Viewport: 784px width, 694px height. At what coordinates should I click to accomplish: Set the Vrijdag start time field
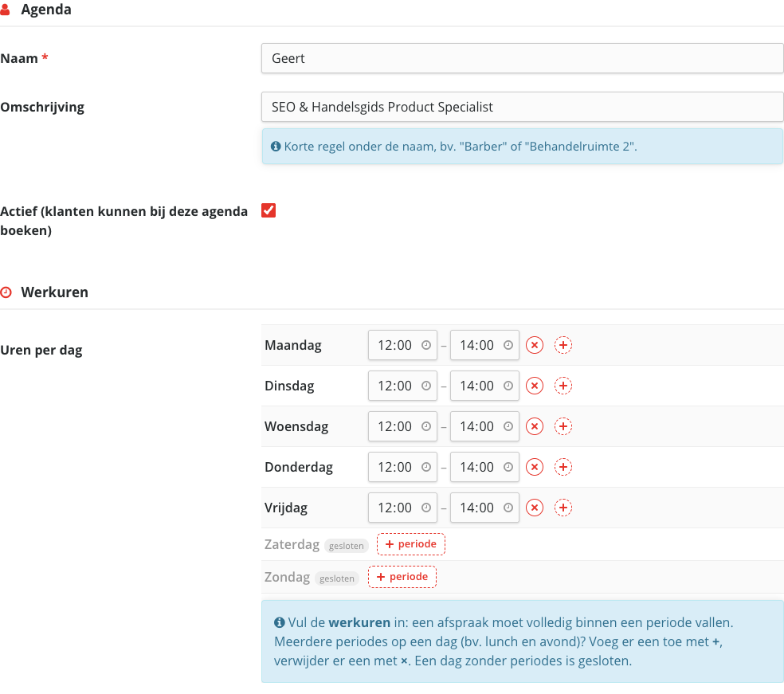tap(402, 508)
